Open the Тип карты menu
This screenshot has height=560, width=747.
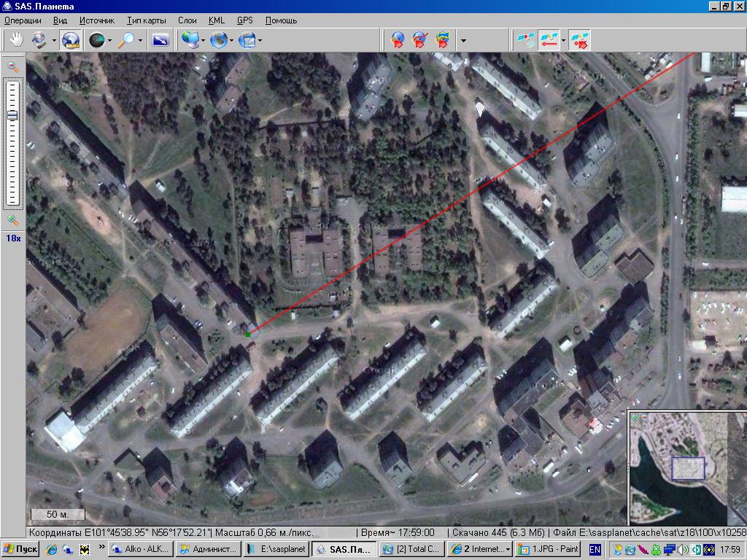[146, 20]
